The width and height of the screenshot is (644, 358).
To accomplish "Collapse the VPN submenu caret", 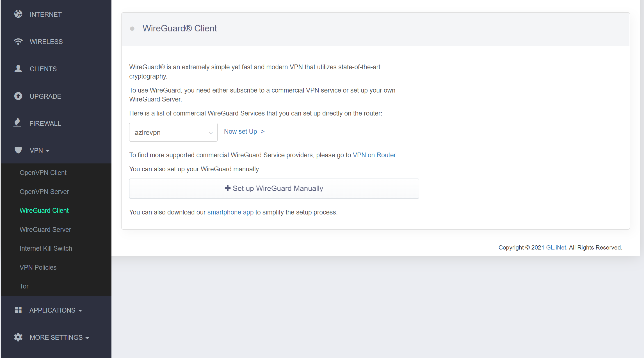I will (48, 151).
